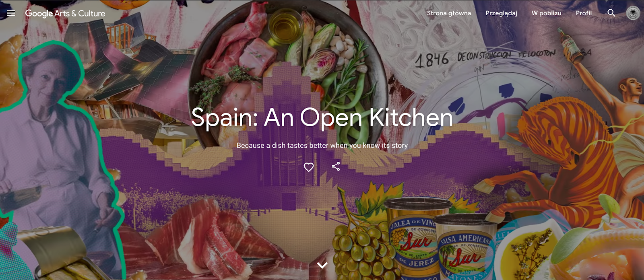Click the subtitle about a dish's story
This screenshot has width=644, height=280.
[322, 146]
